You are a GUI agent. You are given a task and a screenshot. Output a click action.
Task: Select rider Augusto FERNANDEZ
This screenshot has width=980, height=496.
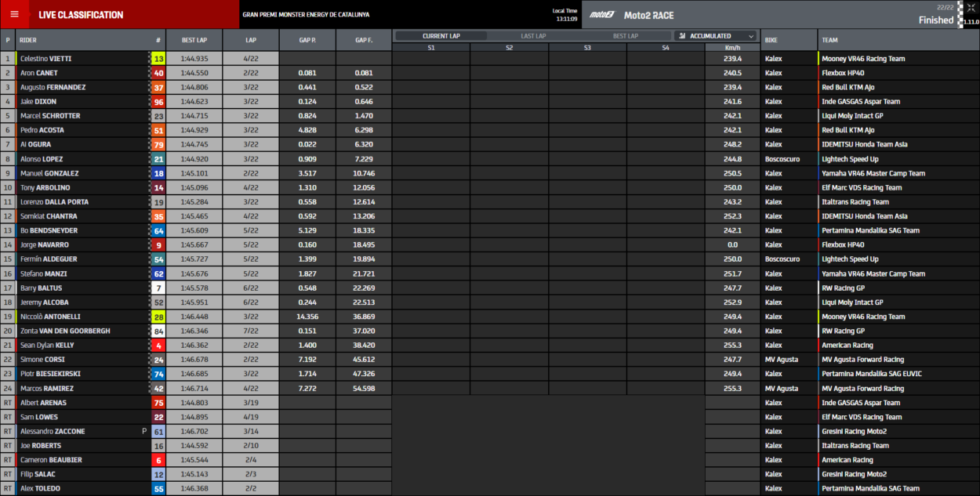pos(53,88)
